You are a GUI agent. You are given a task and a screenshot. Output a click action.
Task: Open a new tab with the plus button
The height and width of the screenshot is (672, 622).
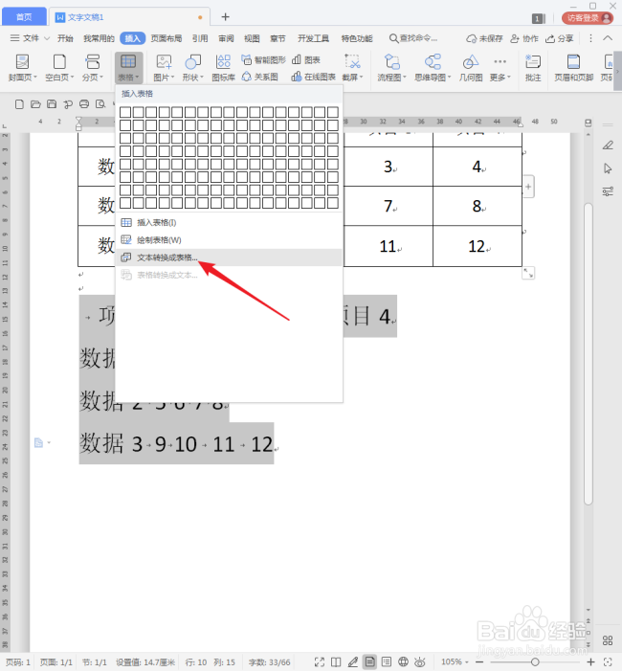tap(225, 16)
